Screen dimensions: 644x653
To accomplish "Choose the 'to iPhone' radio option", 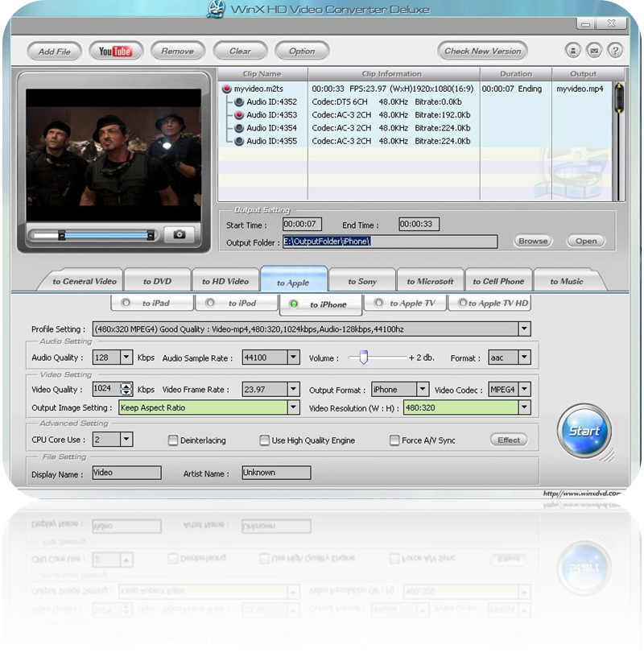I will coord(294,304).
